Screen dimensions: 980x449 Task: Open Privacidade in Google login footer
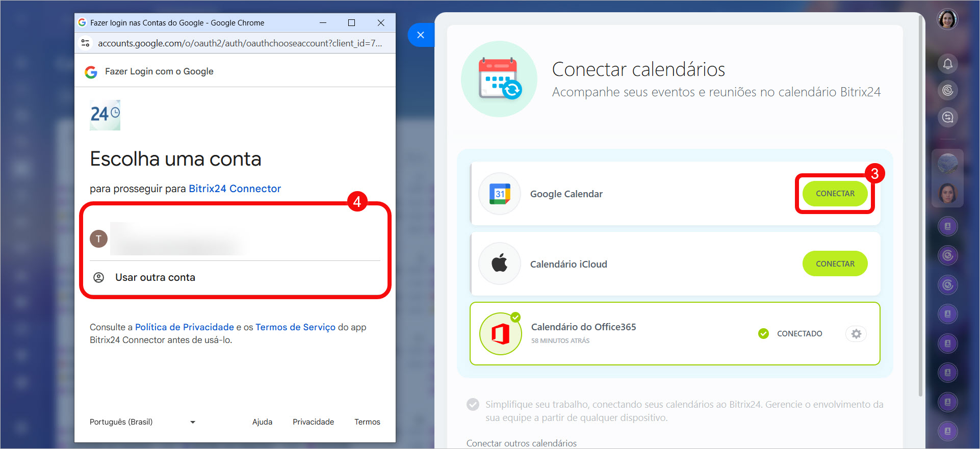[x=313, y=422]
